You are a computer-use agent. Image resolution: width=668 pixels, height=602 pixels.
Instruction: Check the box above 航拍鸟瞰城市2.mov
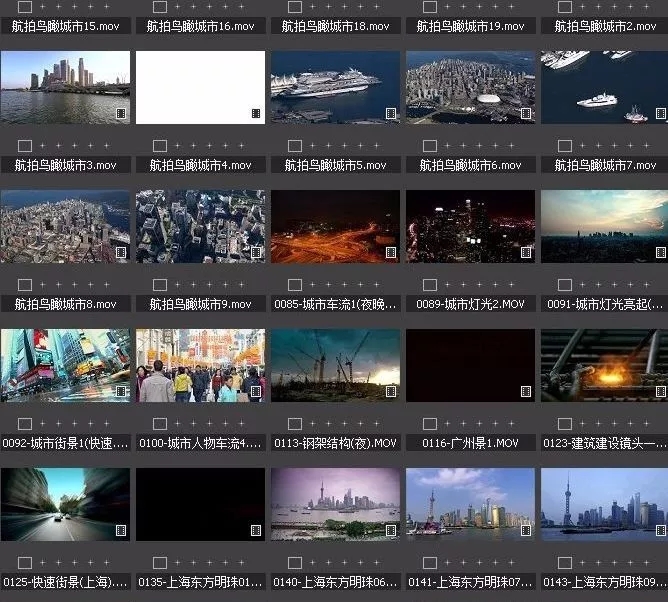coord(565,6)
